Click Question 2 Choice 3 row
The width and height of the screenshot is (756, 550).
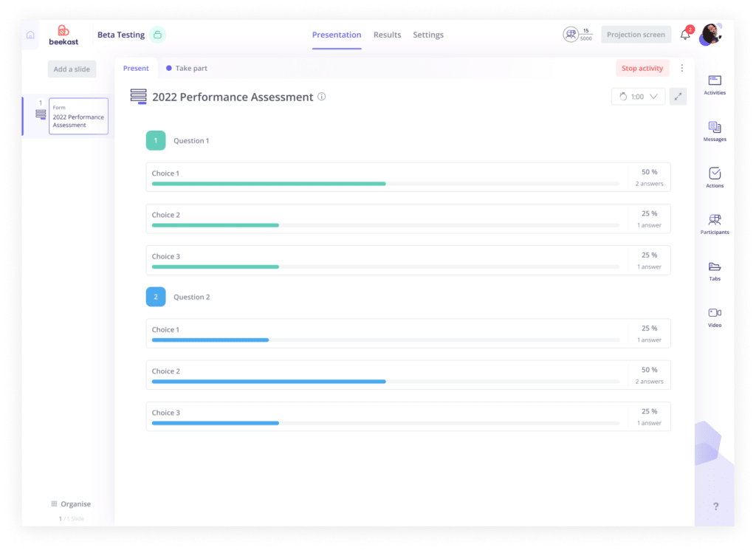(x=408, y=416)
